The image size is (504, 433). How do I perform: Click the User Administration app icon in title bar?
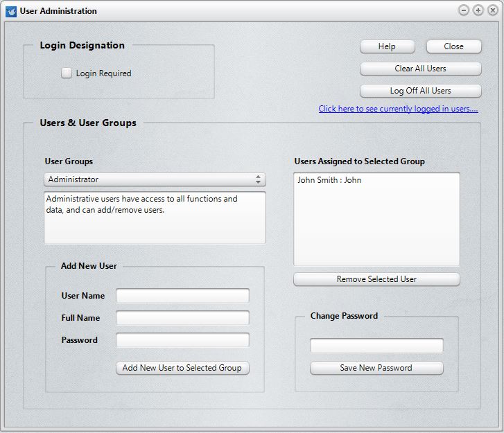coord(11,11)
